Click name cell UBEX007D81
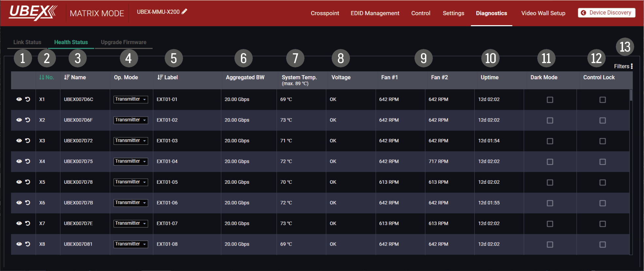The height and width of the screenshot is (271, 644). pos(78,244)
